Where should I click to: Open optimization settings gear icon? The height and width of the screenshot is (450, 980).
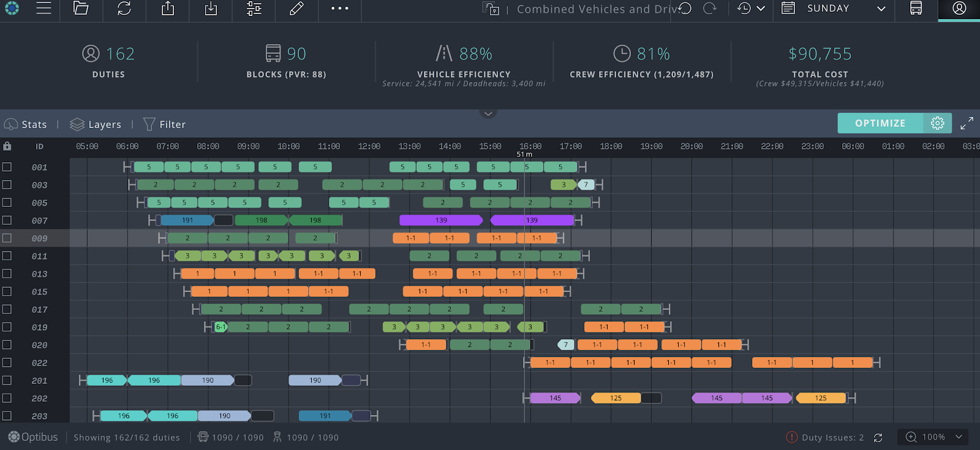coord(937,123)
